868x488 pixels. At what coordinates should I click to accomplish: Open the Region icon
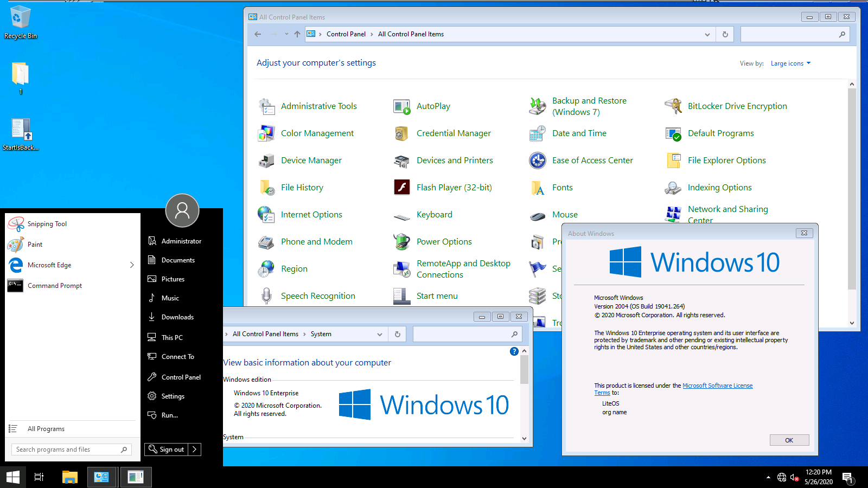click(266, 269)
